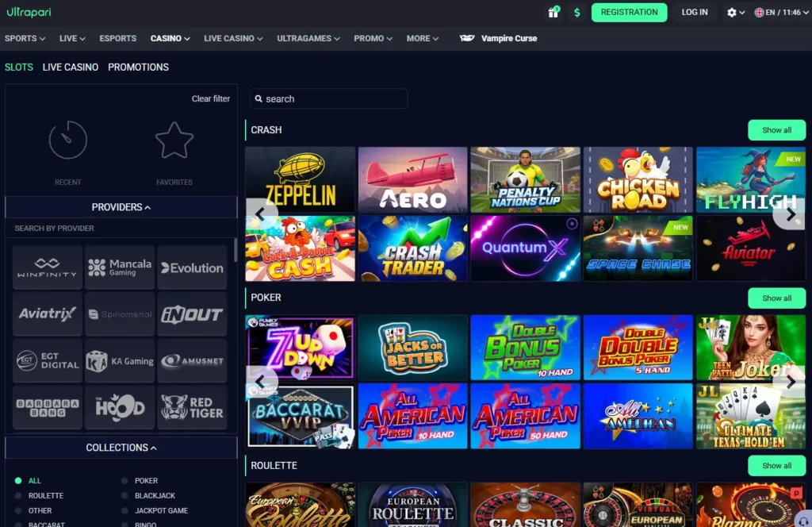Filter by Evolution provider
This screenshot has height=527, width=812.
(x=192, y=267)
